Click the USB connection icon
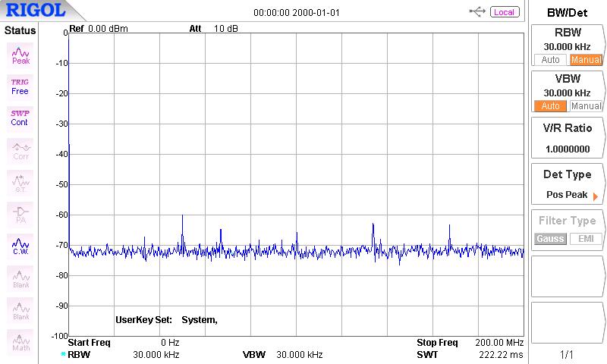The height and width of the screenshot is (364, 607). (x=478, y=12)
